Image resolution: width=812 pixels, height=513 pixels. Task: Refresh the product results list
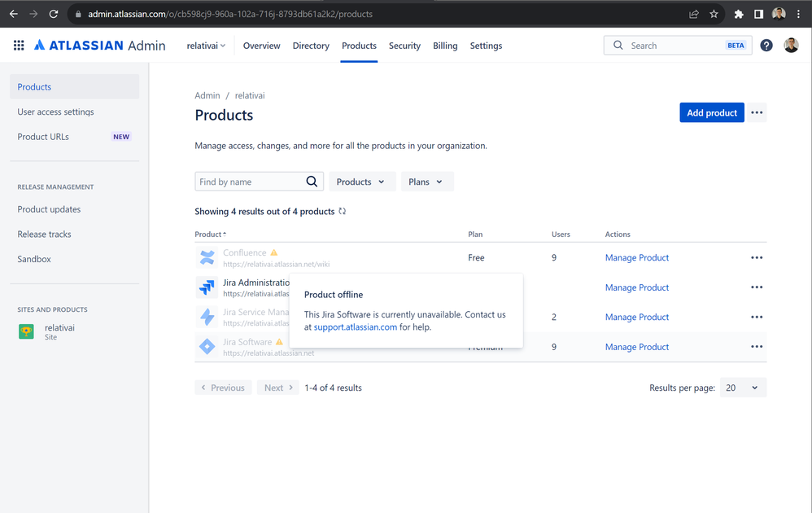click(x=343, y=212)
